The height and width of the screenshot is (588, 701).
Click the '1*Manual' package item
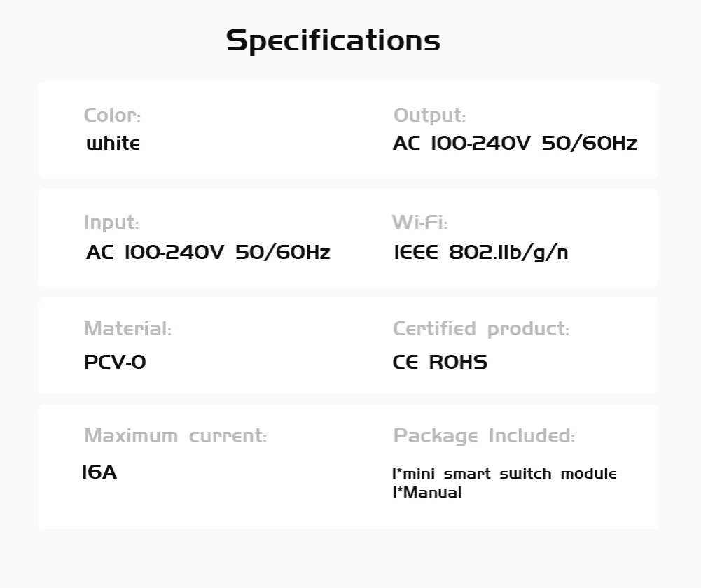coord(427,493)
